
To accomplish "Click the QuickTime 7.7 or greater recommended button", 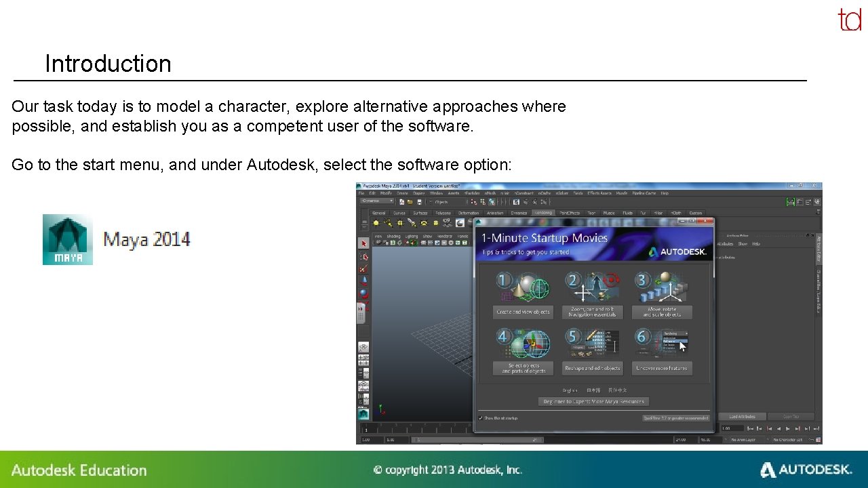I will [675, 418].
